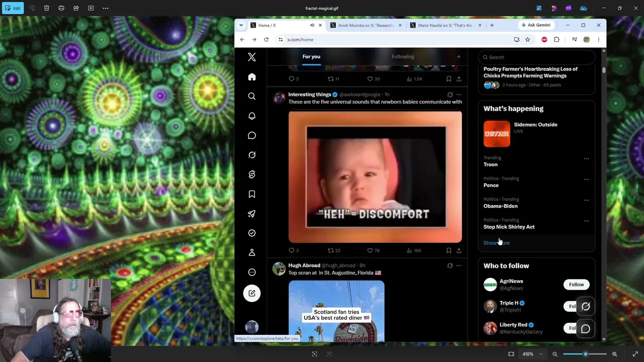
Task: Open the Photos 'See more' ellipsis menu
Action: [106, 8]
